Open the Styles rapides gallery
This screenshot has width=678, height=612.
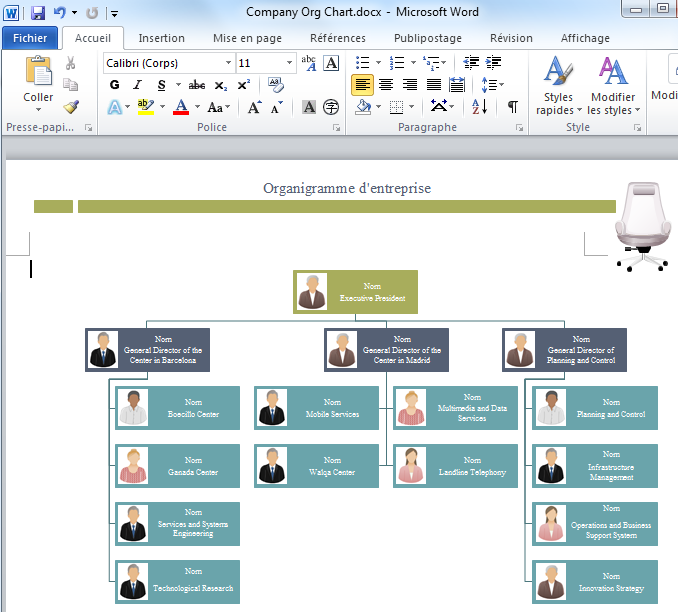pyautogui.click(x=558, y=86)
